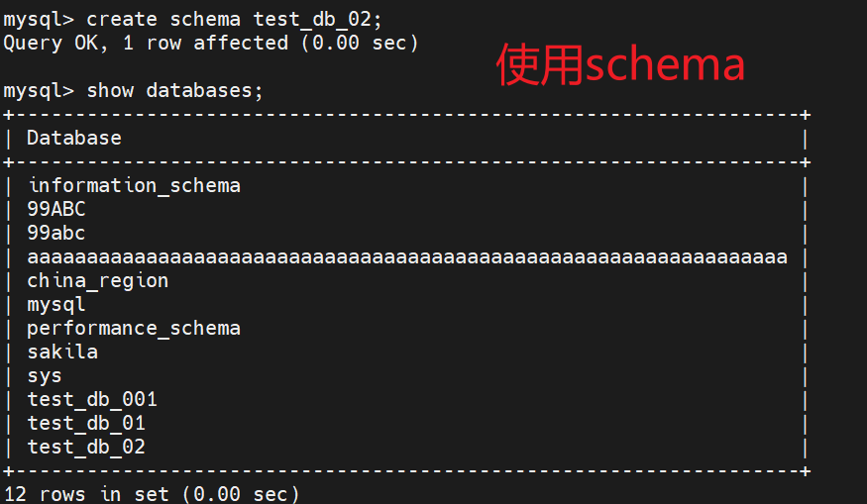Image resolution: width=867 pixels, height=504 pixels.
Task: Select the information_schema row
Action: 134,185
